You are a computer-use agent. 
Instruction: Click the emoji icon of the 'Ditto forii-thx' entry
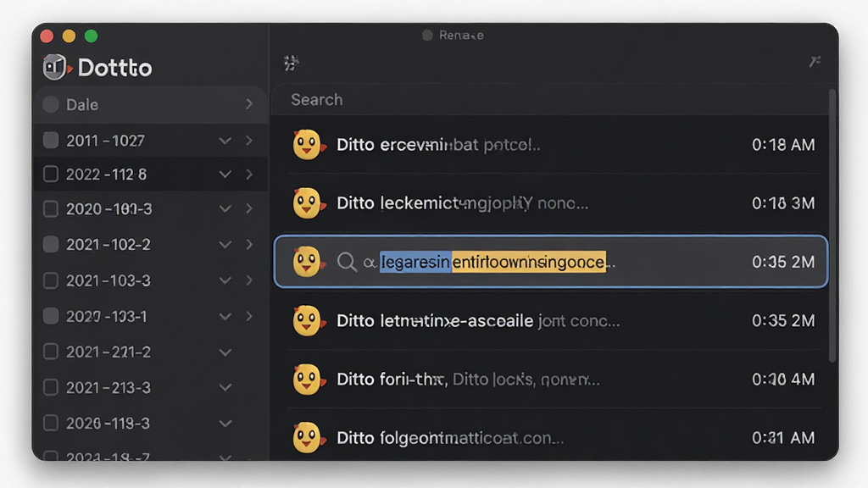pos(309,379)
